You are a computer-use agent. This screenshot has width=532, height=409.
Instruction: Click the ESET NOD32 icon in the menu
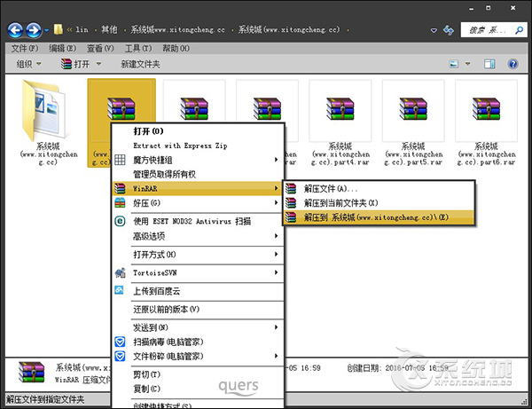[x=120, y=221]
